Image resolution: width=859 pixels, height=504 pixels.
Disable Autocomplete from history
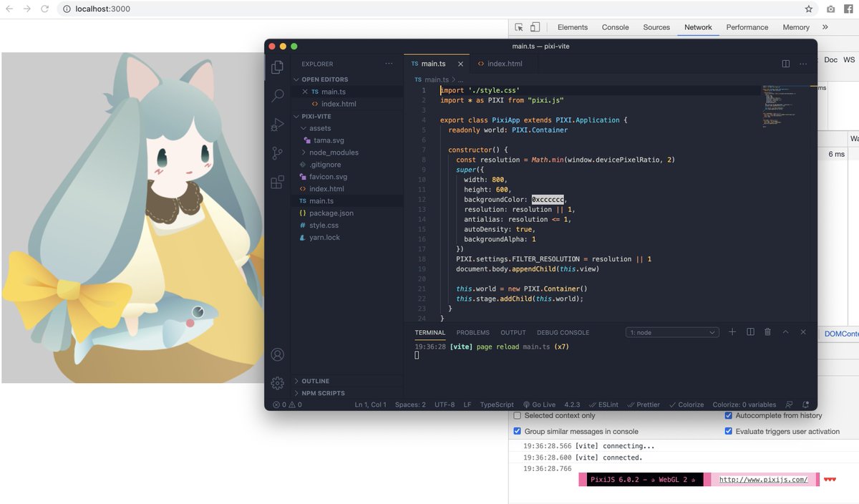[729, 415]
